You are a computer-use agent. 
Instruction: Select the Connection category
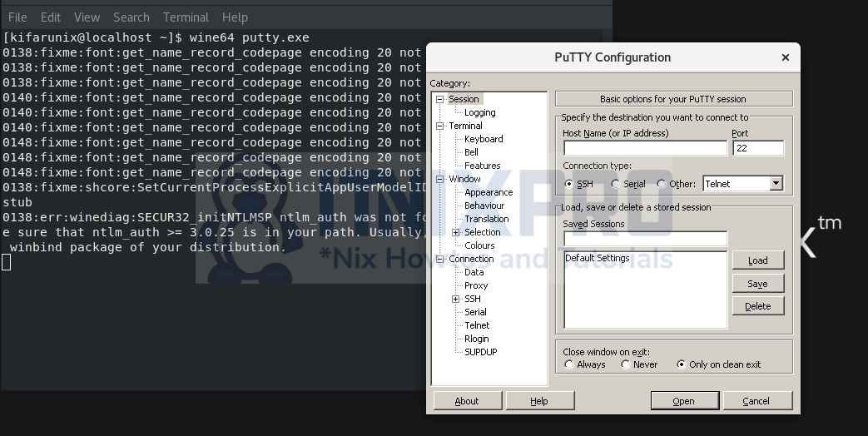[471, 259]
